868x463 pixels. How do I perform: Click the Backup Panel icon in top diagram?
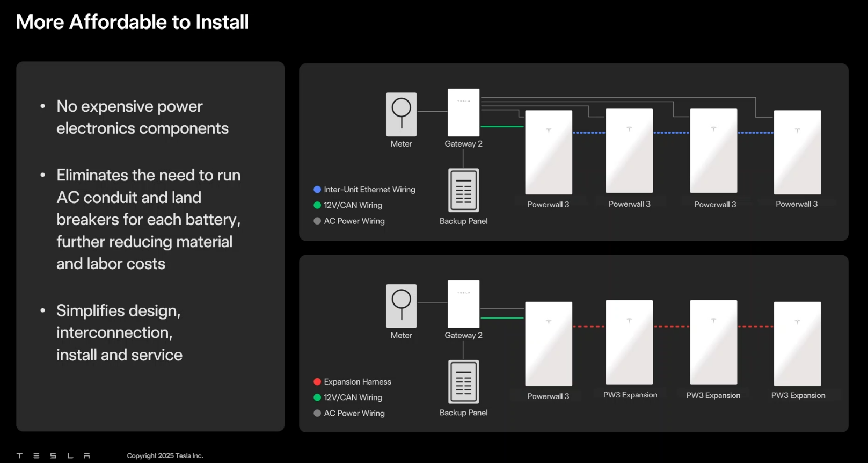[464, 190]
